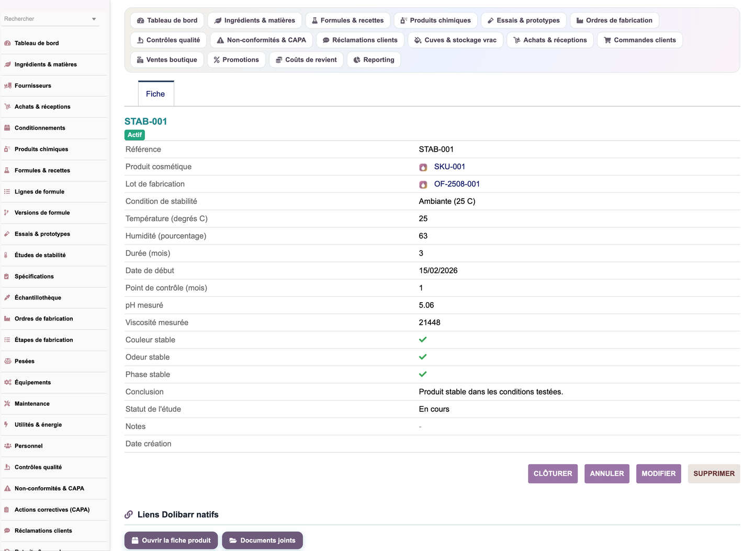Viewport: 756px width, 551px height.
Task: Open the Rechercher dropdown arrow
Action: coord(94,19)
